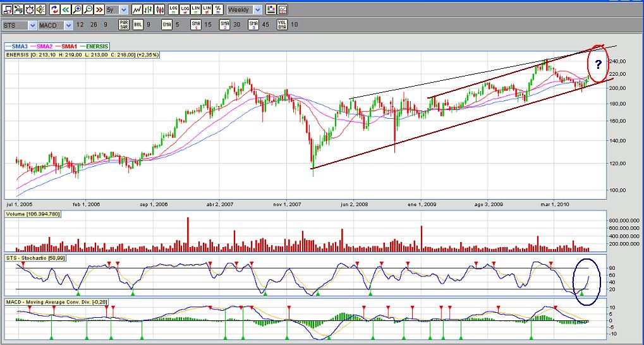The image size is (644, 345).
Task: Switch to line chart style
Action: 137,9
